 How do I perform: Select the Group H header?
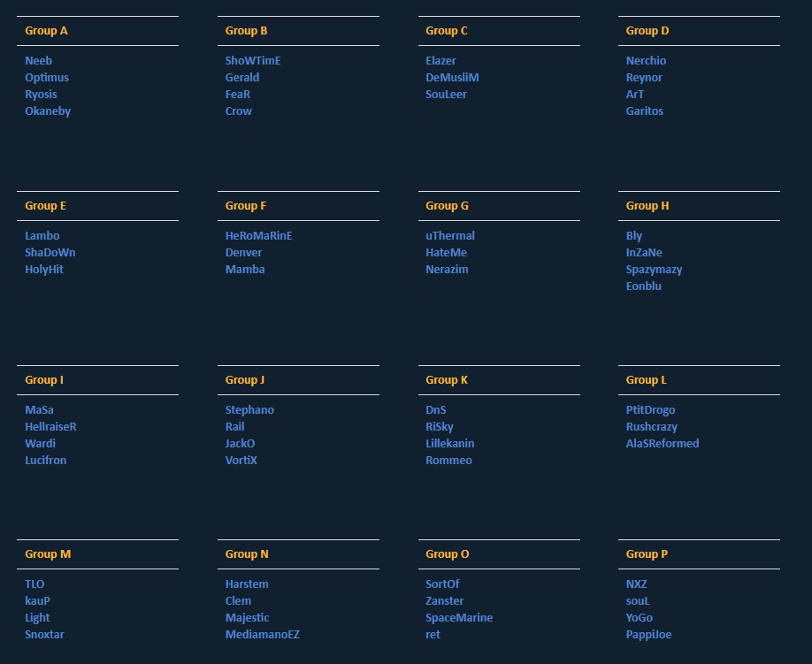pyautogui.click(x=647, y=206)
